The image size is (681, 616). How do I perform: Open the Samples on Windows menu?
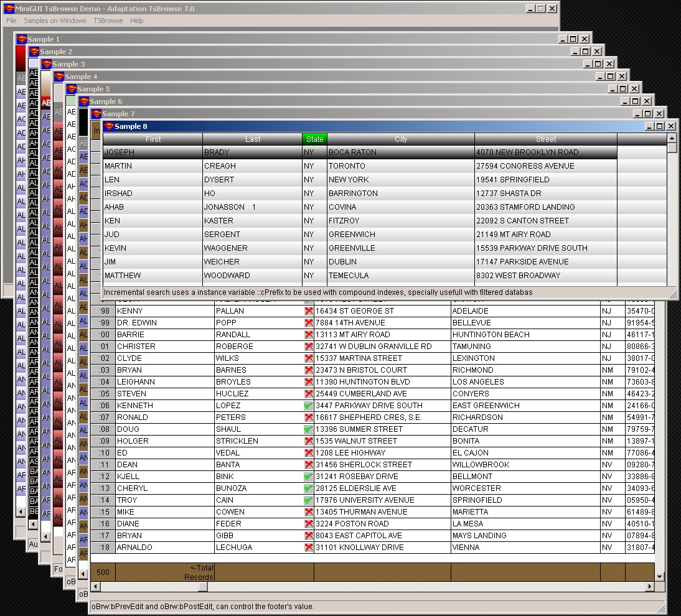(55, 21)
